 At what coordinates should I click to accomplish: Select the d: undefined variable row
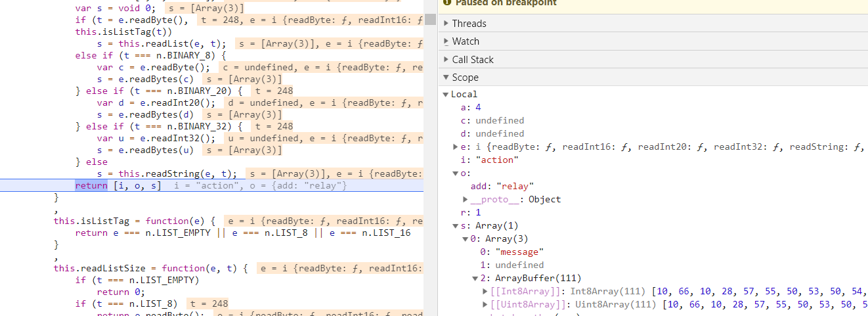coord(492,134)
